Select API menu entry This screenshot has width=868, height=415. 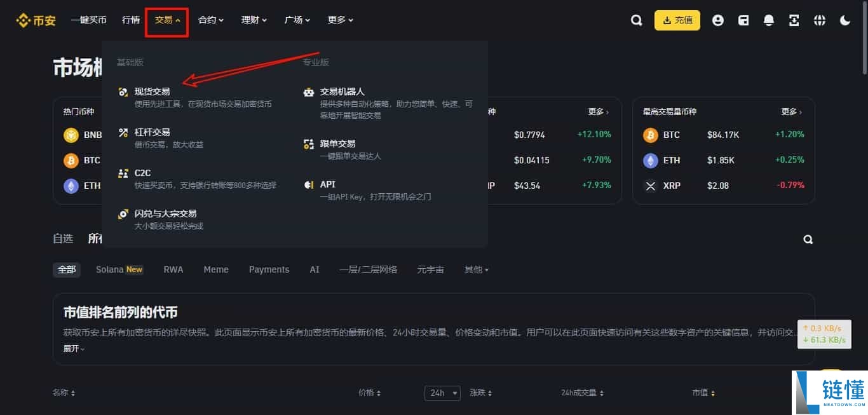[389, 190]
